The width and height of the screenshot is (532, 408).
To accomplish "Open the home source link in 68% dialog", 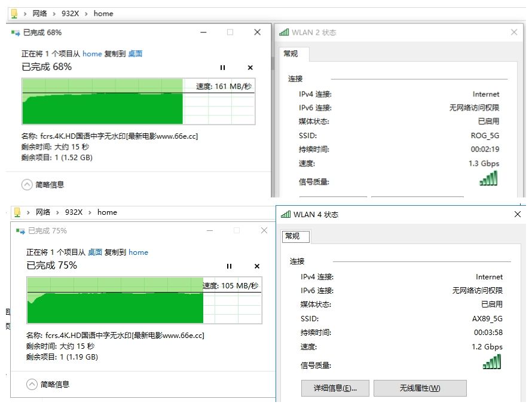I will (x=92, y=54).
